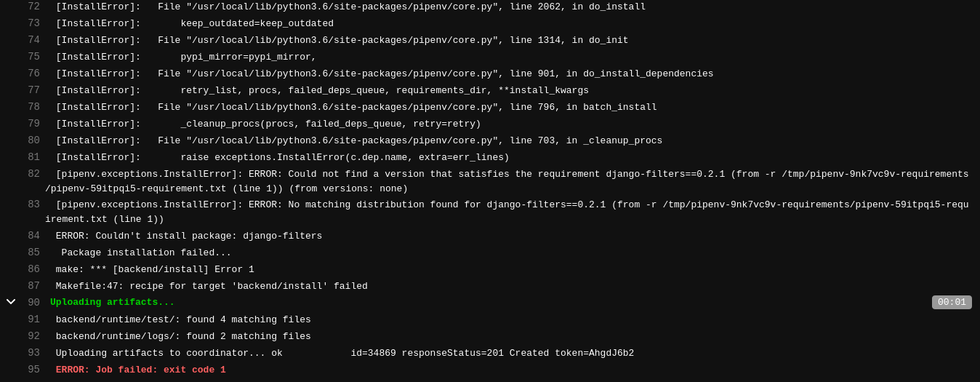Jump to line number 84
980x382 pixels.
click(33, 236)
